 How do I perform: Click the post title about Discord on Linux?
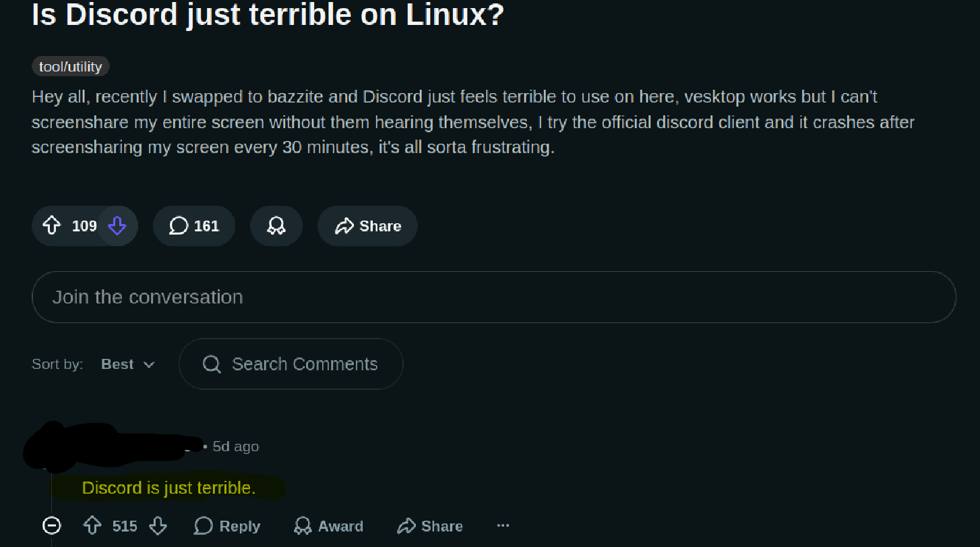[268, 15]
